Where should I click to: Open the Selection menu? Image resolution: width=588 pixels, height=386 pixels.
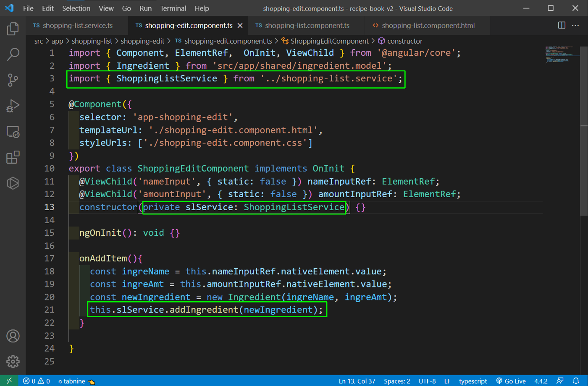76,8
